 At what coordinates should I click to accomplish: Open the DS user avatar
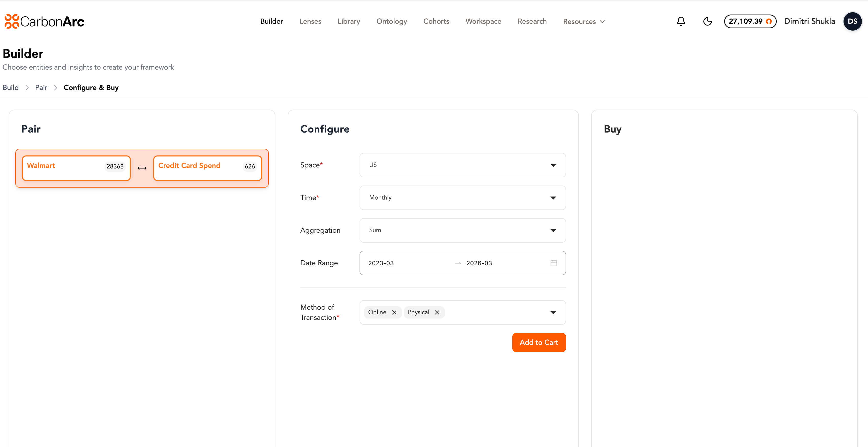click(852, 21)
